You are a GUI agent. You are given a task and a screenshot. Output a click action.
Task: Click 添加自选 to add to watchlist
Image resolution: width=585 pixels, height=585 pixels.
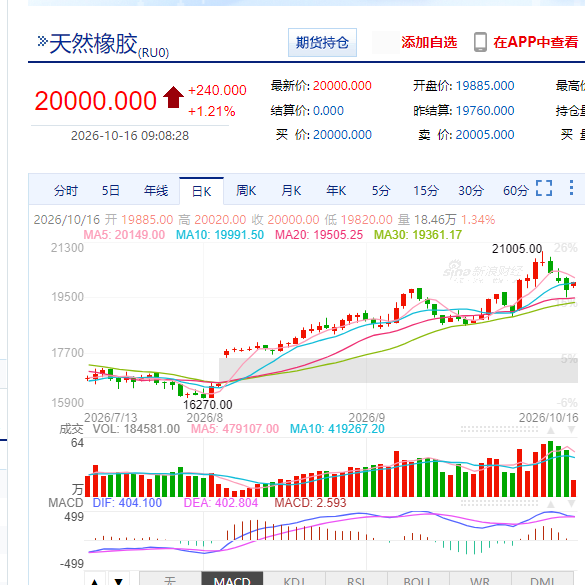click(x=429, y=42)
